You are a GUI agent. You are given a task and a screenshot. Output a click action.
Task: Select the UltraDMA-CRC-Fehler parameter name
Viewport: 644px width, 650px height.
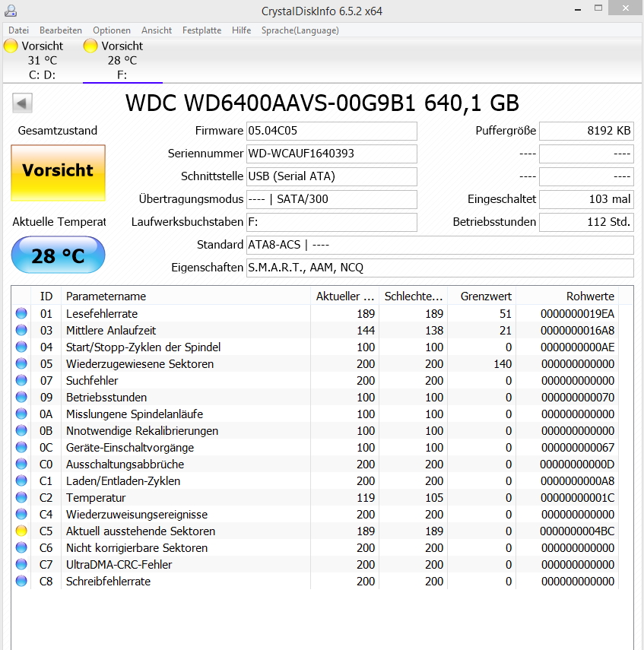(x=119, y=565)
